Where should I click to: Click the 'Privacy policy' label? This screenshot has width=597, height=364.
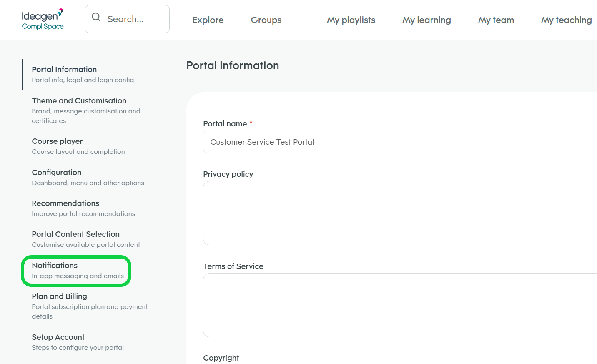tap(228, 174)
